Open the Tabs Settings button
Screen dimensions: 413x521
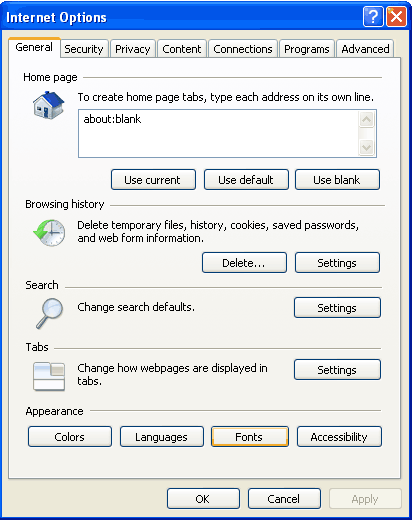[337, 370]
